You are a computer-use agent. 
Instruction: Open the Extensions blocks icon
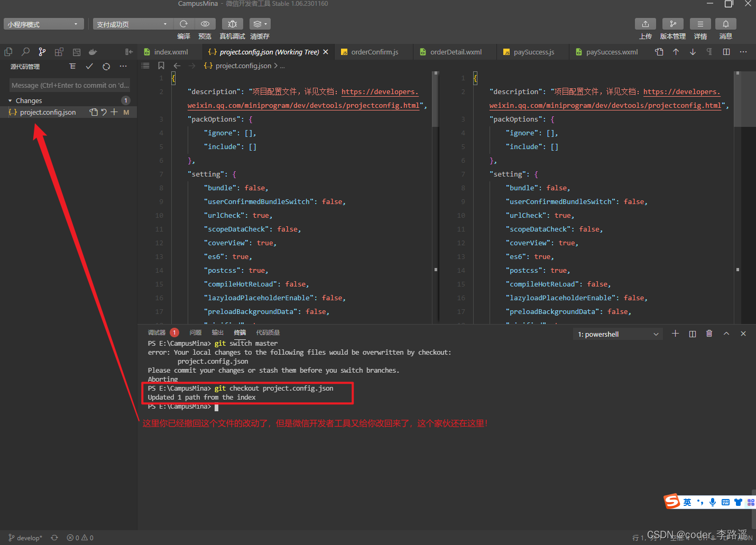pyautogui.click(x=59, y=52)
